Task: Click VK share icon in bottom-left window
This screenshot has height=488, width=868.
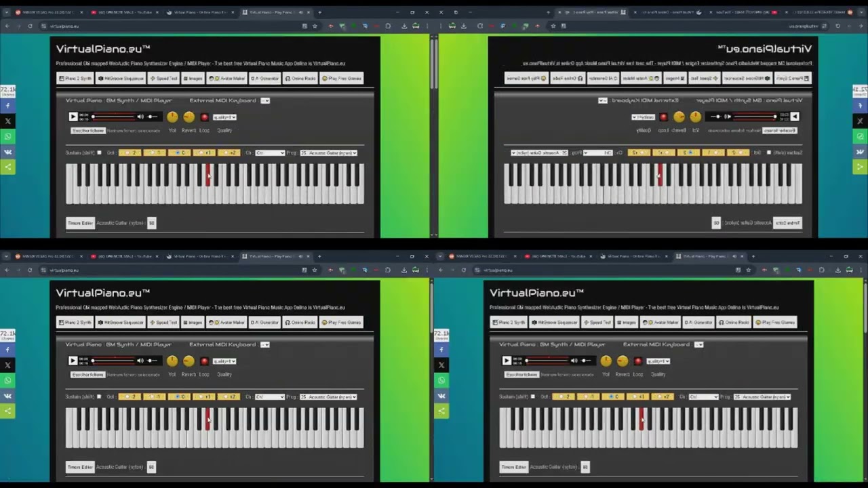Action: [x=7, y=396]
